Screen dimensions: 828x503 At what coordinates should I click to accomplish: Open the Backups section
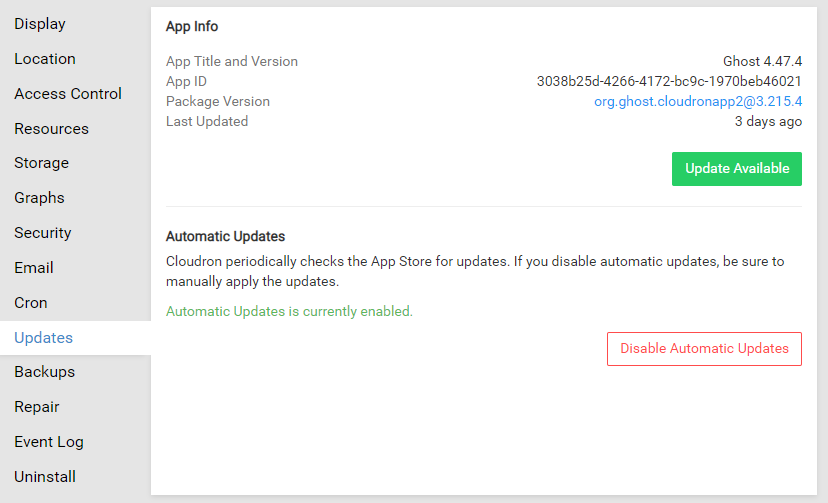[x=45, y=372]
